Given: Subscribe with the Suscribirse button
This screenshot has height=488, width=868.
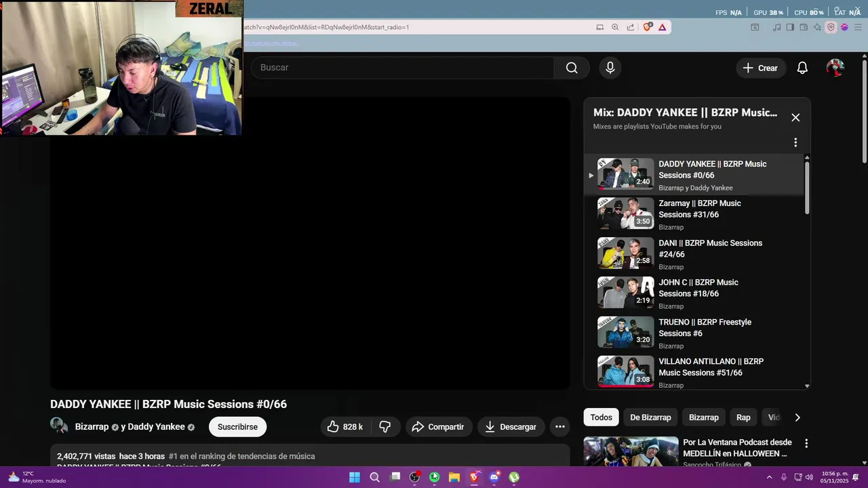Looking at the screenshot, I should point(237,427).
